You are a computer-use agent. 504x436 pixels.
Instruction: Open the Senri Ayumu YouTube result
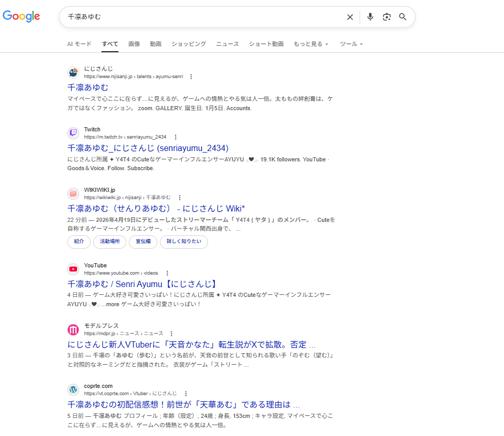pyautogui.click(x=142, y=284)
